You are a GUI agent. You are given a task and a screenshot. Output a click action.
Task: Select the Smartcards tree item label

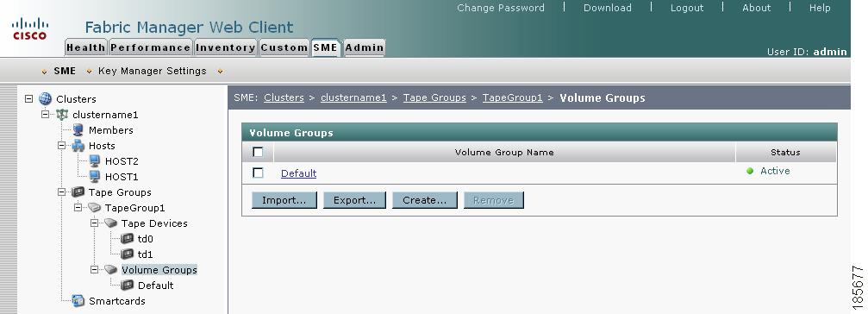(x=117, y=301)
